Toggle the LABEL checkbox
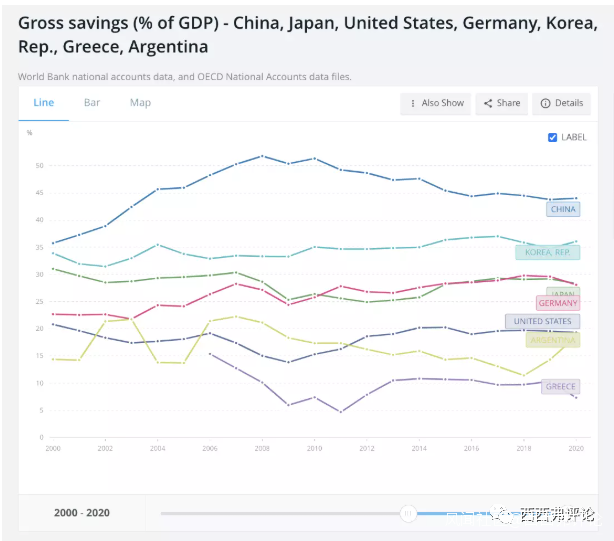The image size is (614, 541). pos(552,137)
